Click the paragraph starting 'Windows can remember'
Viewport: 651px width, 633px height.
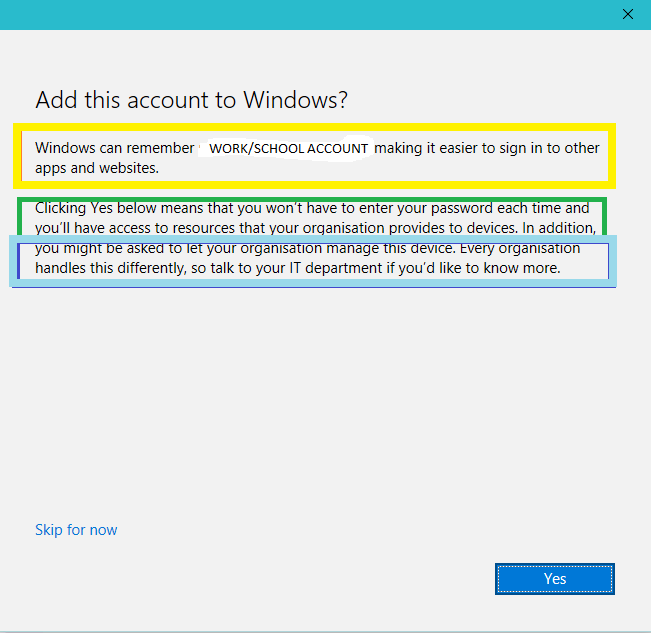pyautogui.click(x=317, y=158)
